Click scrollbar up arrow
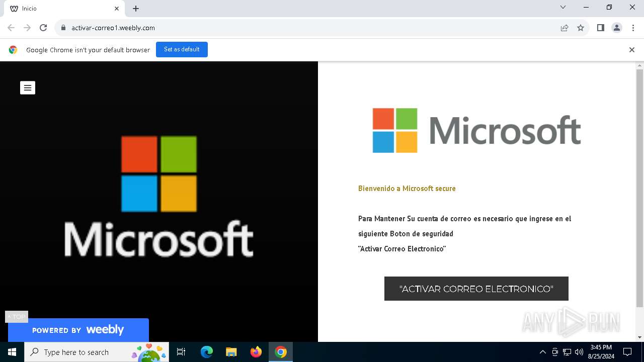The height and width of the screenshot is (362, 644). pos(639,65)
